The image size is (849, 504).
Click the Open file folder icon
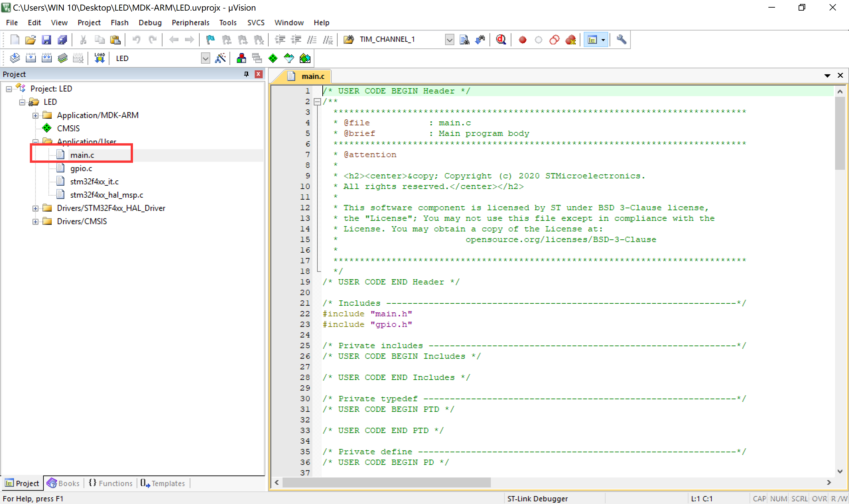pos(30,40)
